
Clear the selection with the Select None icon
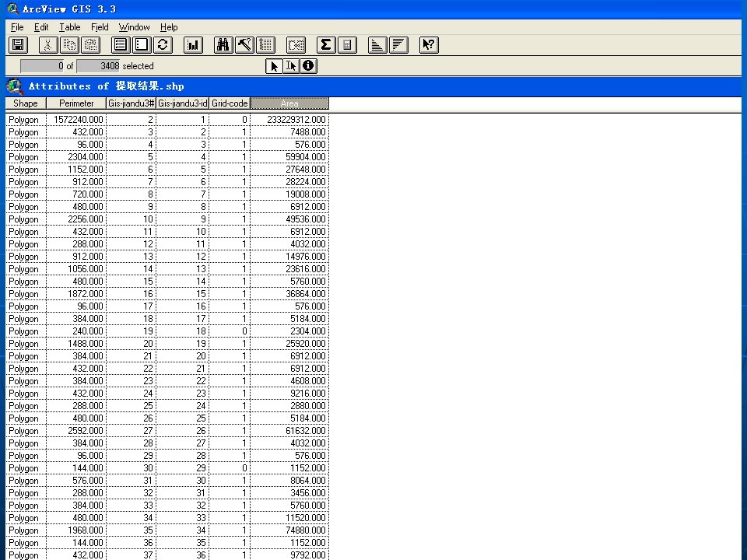(x=142, y=45)
